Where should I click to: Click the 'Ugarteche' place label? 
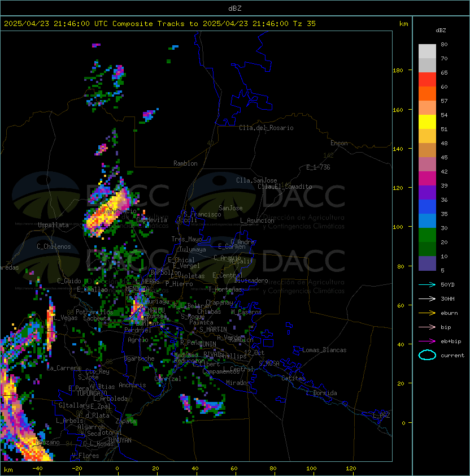point(140,358)
